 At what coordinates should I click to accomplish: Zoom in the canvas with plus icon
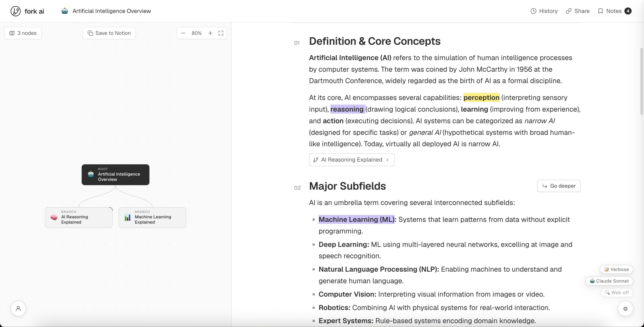point(210,33)
